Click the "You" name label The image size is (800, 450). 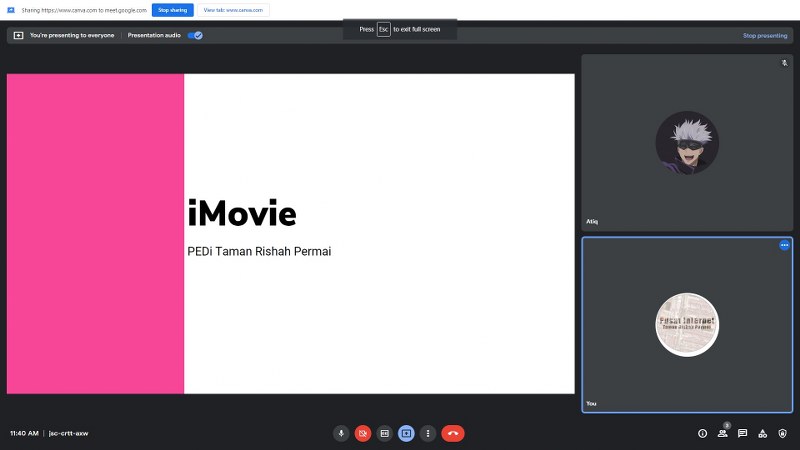tap(591, 403)
